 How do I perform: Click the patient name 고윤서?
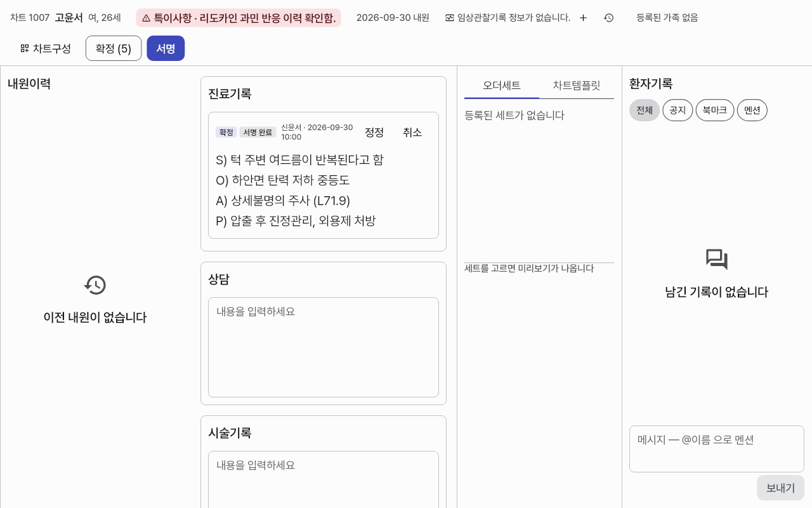click(69, 18)
